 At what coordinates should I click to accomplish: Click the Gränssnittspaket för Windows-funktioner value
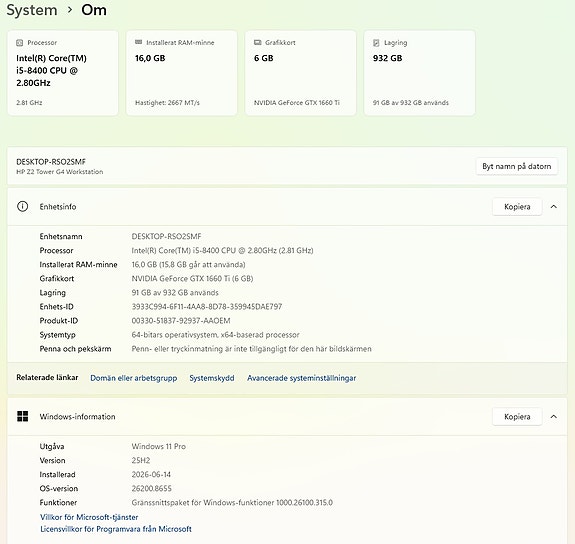pyautogui.click(x=232, y=503)
